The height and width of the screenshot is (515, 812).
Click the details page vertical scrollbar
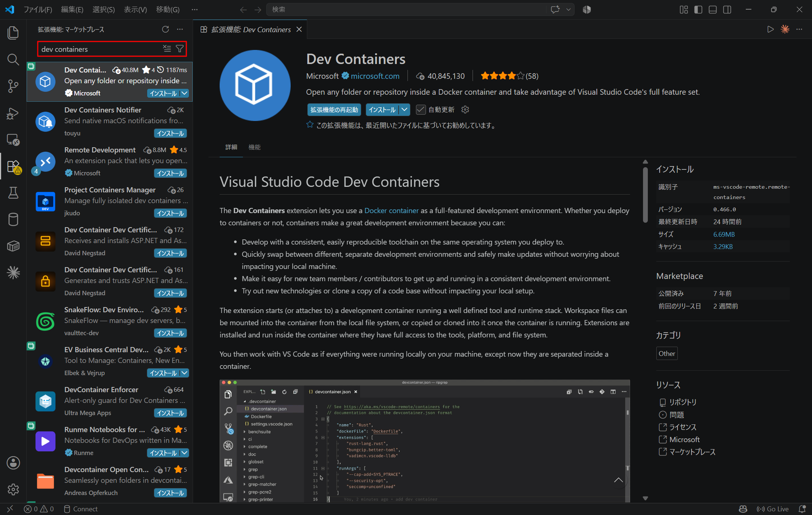(x=645, y=195)
